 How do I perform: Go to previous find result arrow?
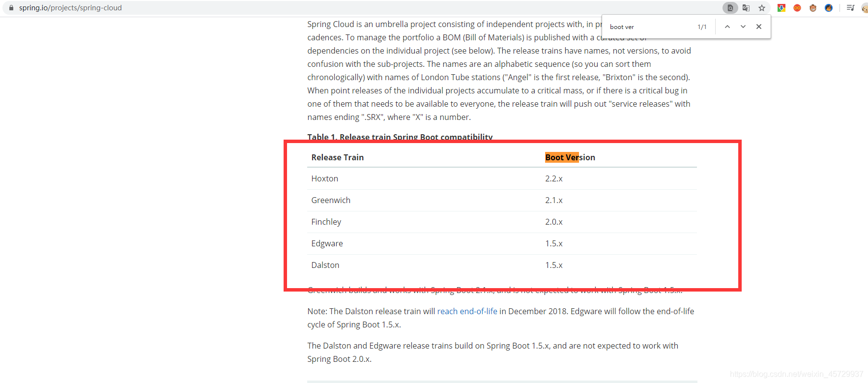(x=727, y=27)
